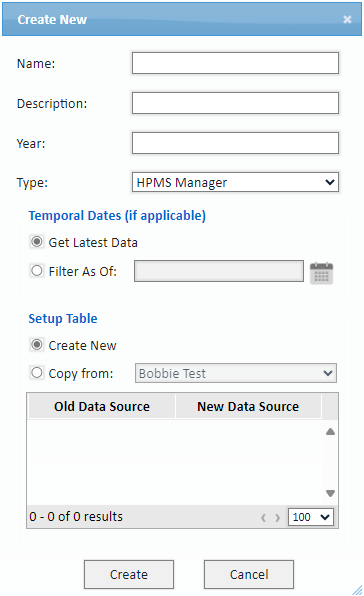Expand the Copy from Bobbie Test dropdown

pyautogui.click(x=236, y=373)
